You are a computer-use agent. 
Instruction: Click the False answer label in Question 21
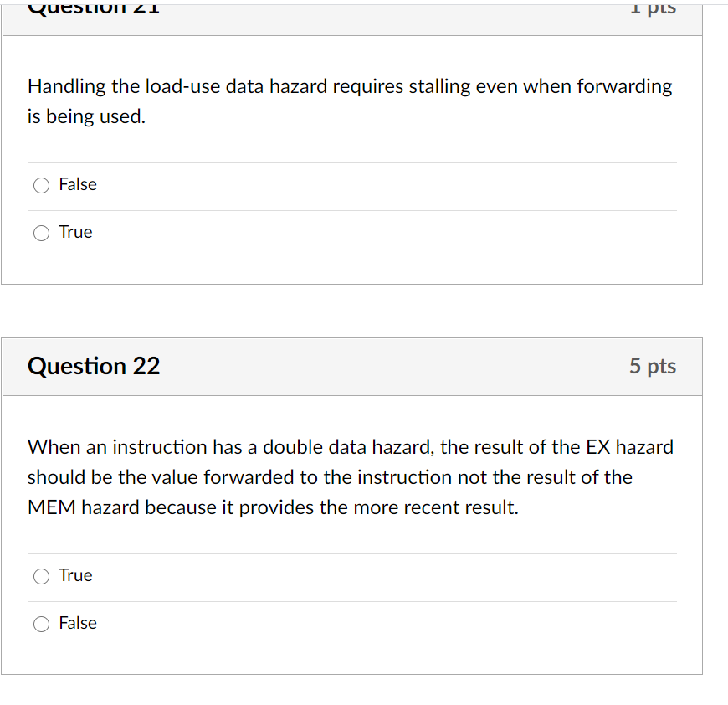click(x=78, y=184)
